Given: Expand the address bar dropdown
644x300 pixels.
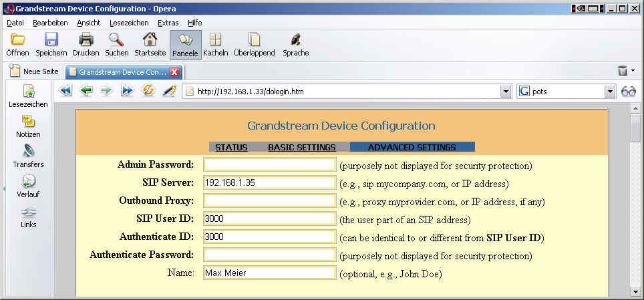Looking at the screenshot, I should pyautogui.click(x=506, y=92).
